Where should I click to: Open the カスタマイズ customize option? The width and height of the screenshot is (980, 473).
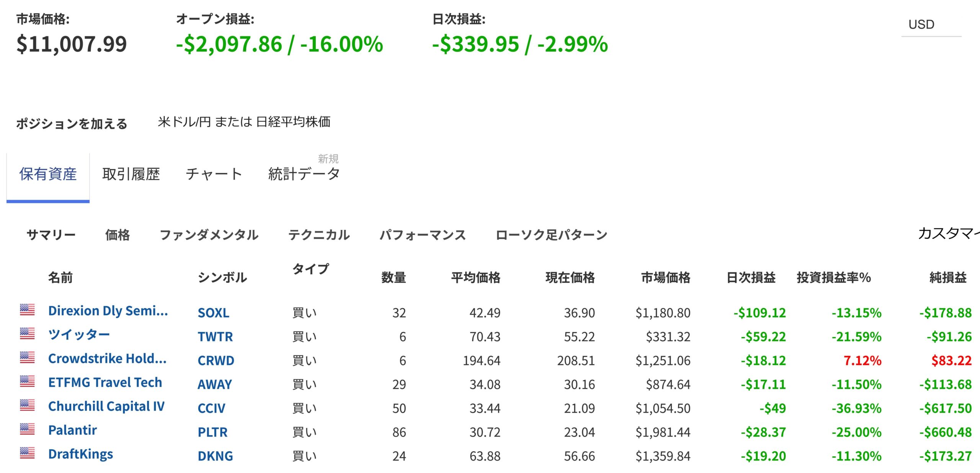(x=949, y=233)
